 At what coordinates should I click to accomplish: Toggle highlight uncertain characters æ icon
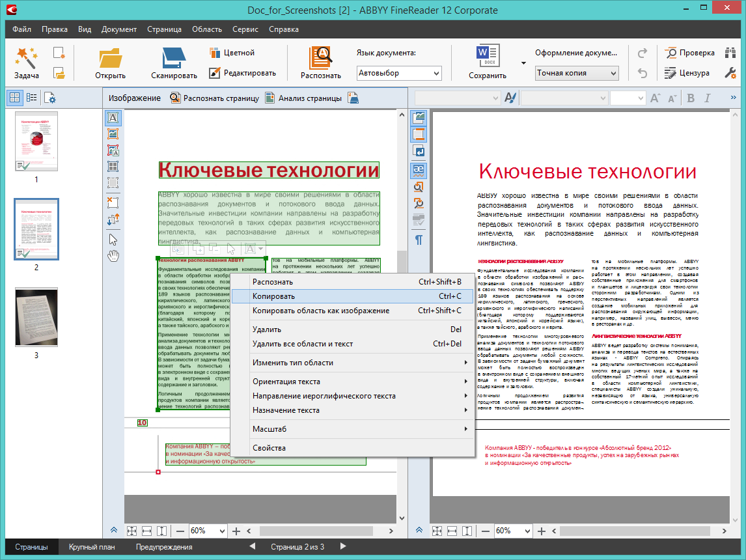point(419,169)
